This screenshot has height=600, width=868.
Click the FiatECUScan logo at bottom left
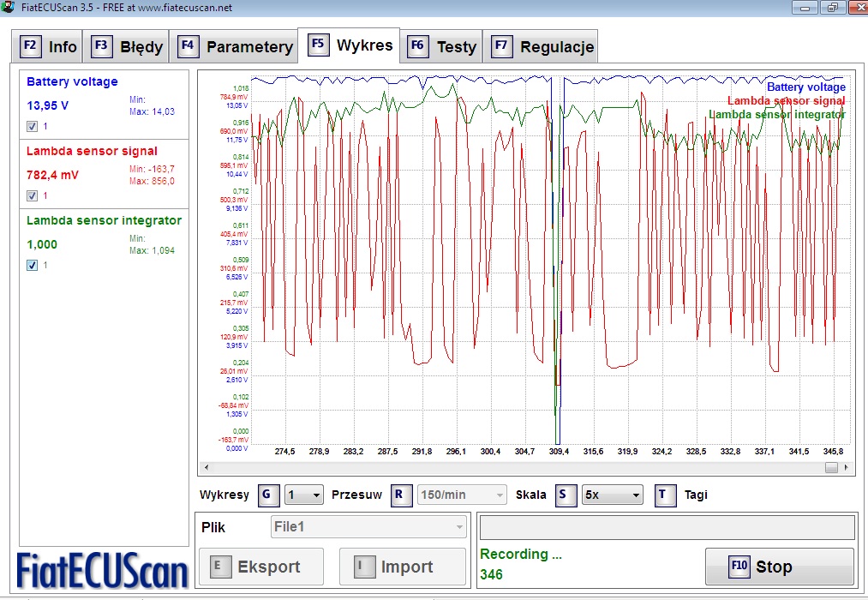point(103,570)
